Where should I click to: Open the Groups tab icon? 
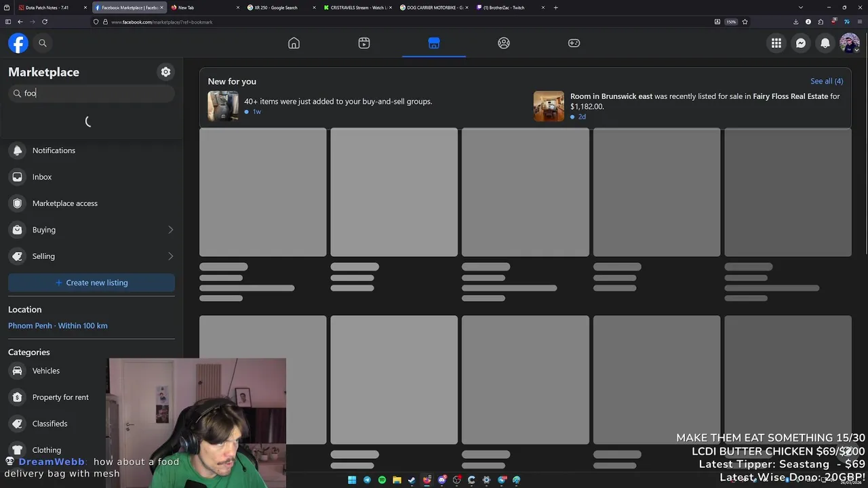504,43
